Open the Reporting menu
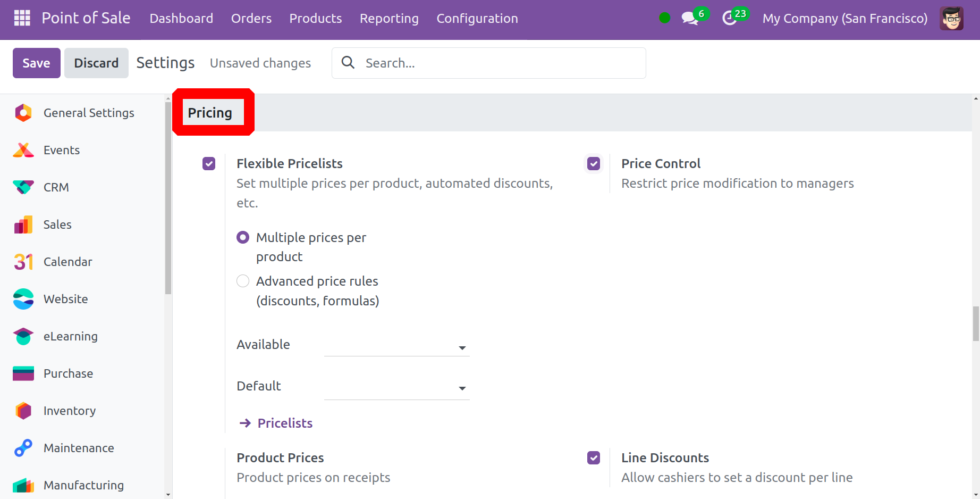 [x=389, y=19]
